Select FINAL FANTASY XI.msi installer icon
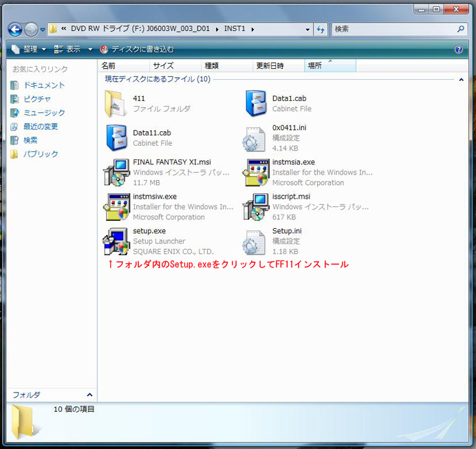This screenshot has height=449, width=476. click(x=116, y=173)
